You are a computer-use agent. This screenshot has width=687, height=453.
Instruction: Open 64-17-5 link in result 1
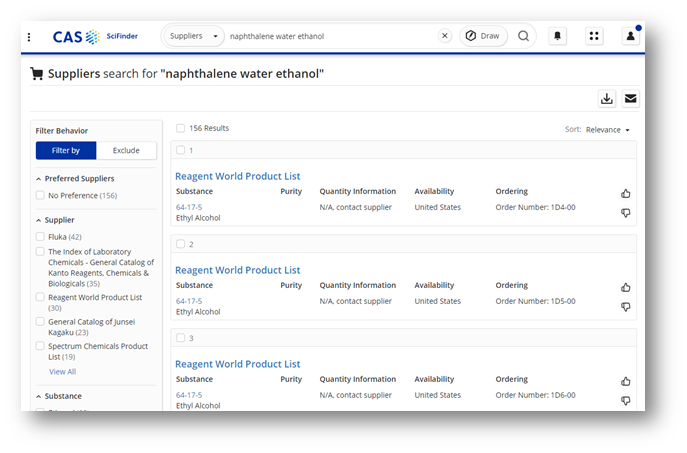(x=189, y=207)
